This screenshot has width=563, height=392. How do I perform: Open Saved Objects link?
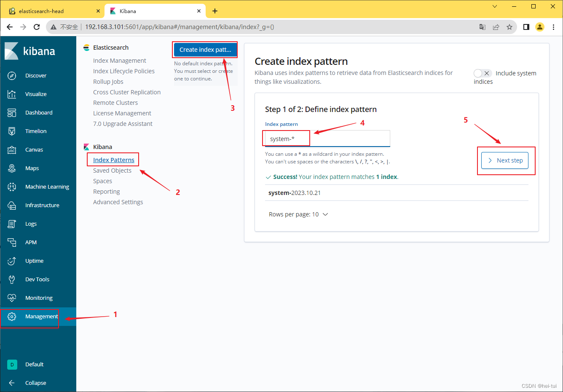tap(112, 171)
